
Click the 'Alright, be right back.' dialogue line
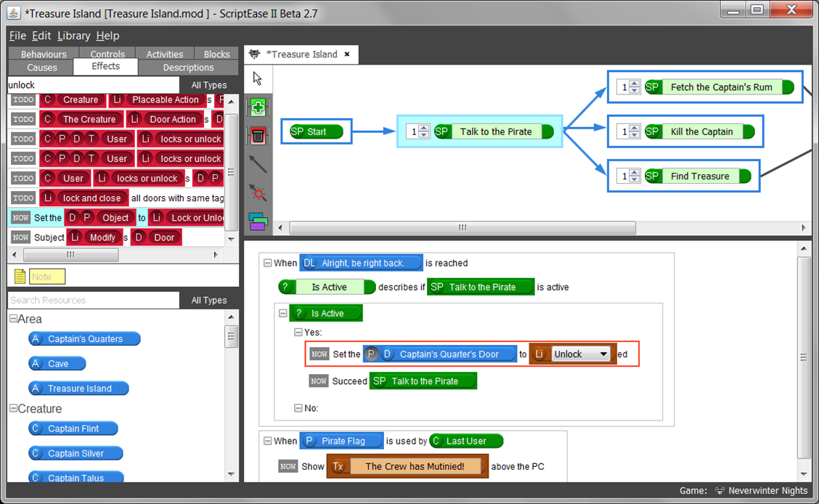coord(361,263)
